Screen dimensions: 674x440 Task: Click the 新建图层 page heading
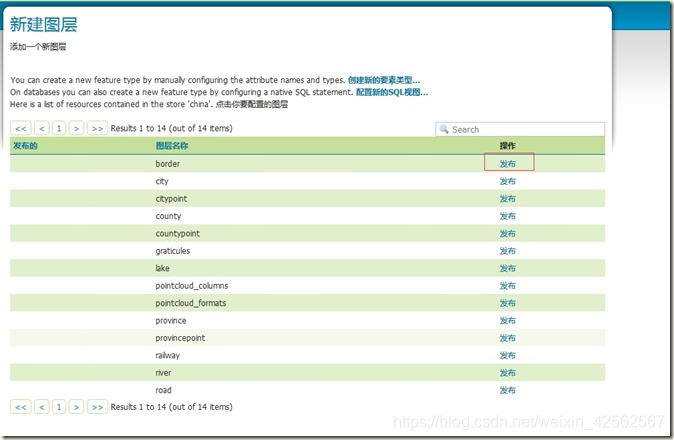point(43,24)
